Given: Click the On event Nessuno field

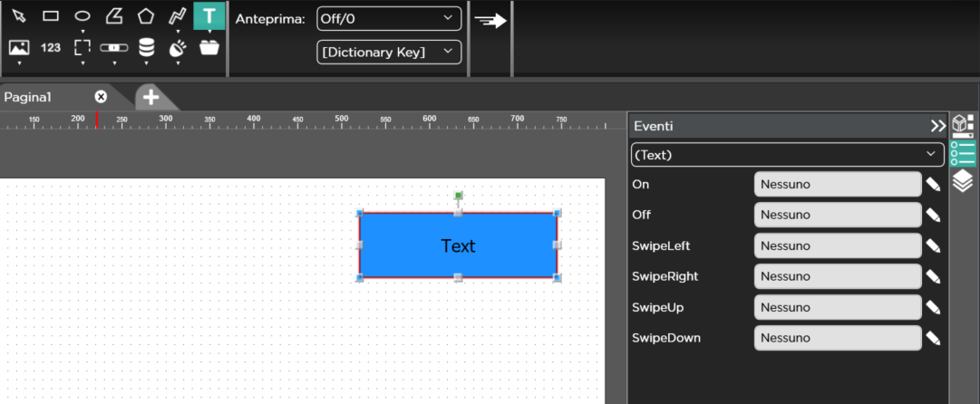Looking at the screenshot, I should click(837, 185).
